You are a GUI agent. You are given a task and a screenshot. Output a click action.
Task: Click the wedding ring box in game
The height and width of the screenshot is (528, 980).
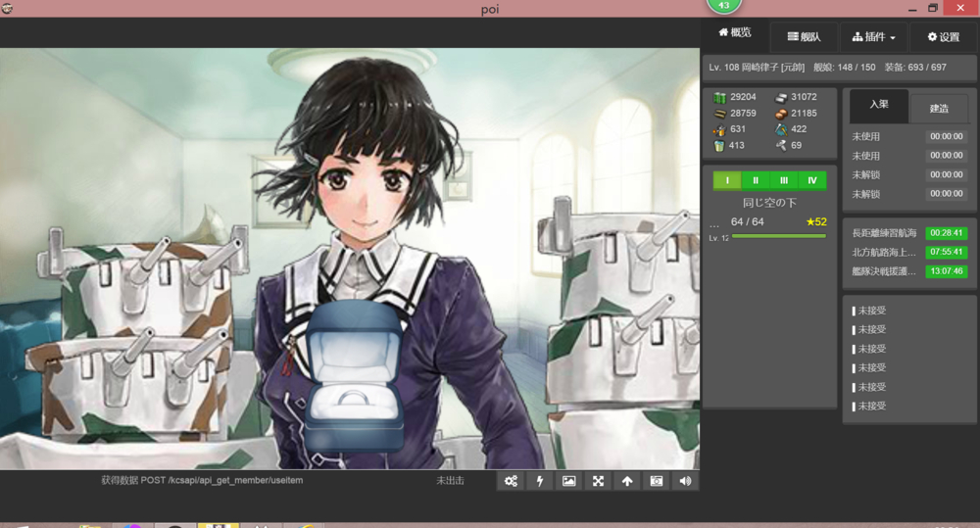coord(354,375)
